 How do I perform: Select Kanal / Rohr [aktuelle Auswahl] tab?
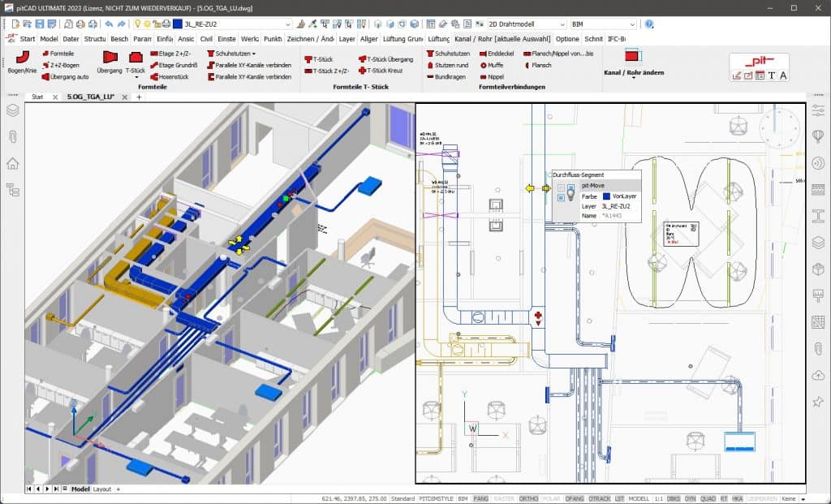[502, 39]
